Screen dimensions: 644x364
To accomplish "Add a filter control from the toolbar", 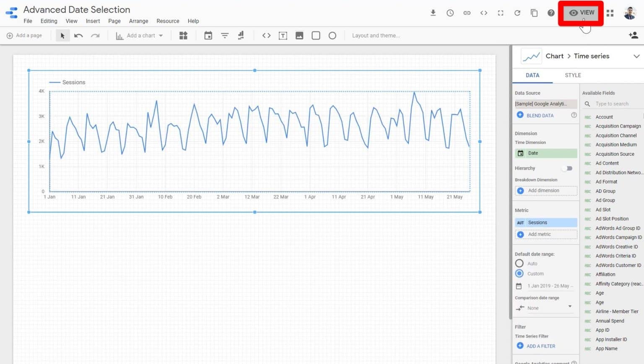I will 225,35.
